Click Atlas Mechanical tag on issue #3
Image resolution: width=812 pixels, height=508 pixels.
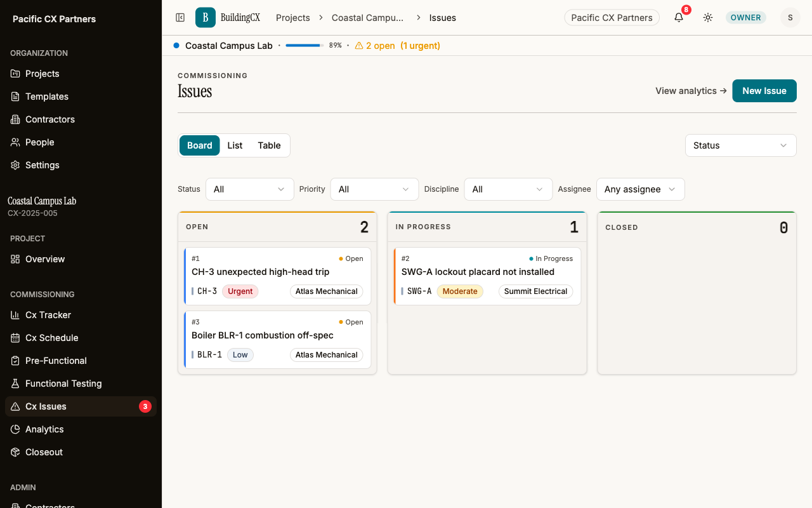click(327, 355)
